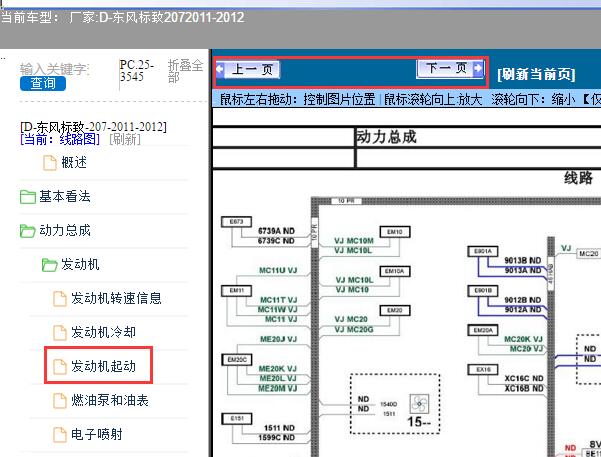Open 电子喷射 diagram

(x=97, y=434)
